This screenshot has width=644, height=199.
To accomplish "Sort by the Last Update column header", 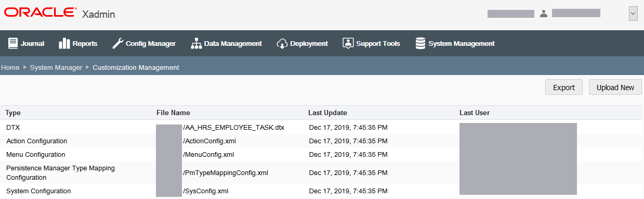I will tap(327, 113).
